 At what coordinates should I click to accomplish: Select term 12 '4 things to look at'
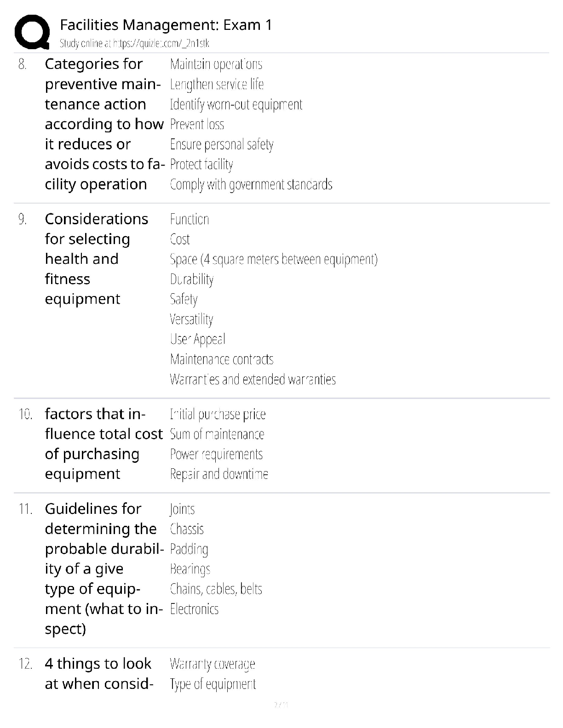[99, 674]
